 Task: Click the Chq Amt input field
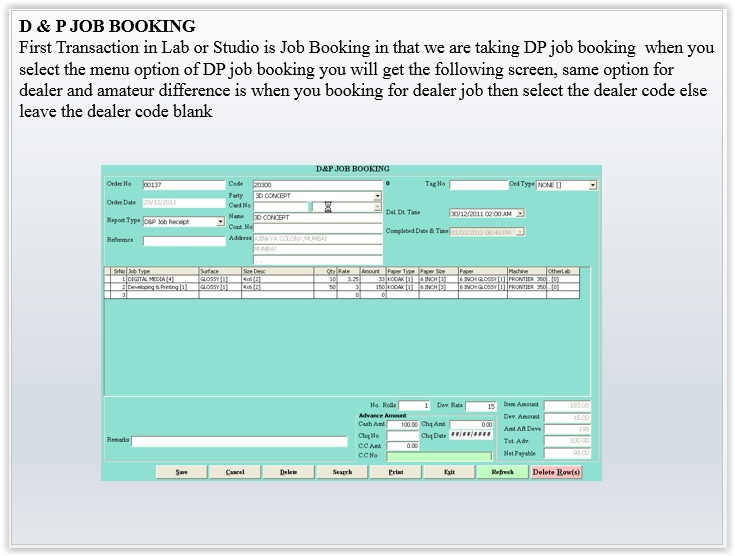point(471,424)
